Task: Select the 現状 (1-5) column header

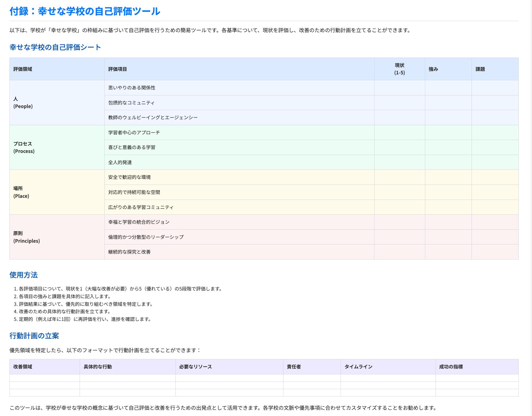Action: (400, 69)
